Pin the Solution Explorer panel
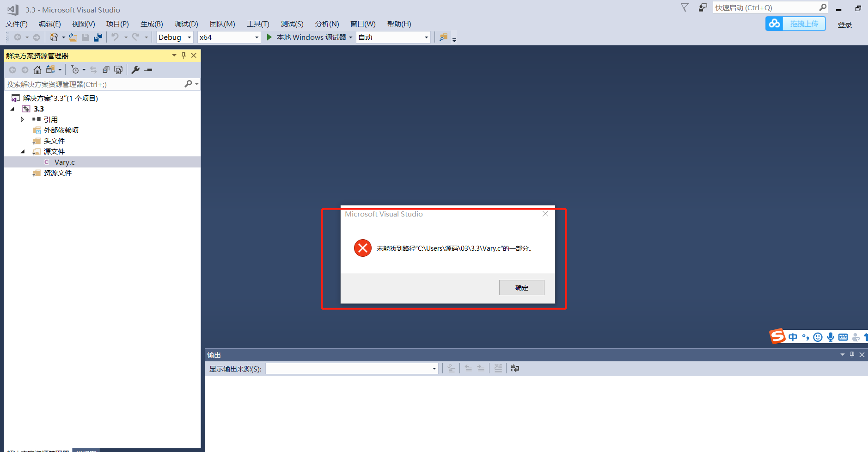This screenshot has height=452, width=868. pos(183,56)
